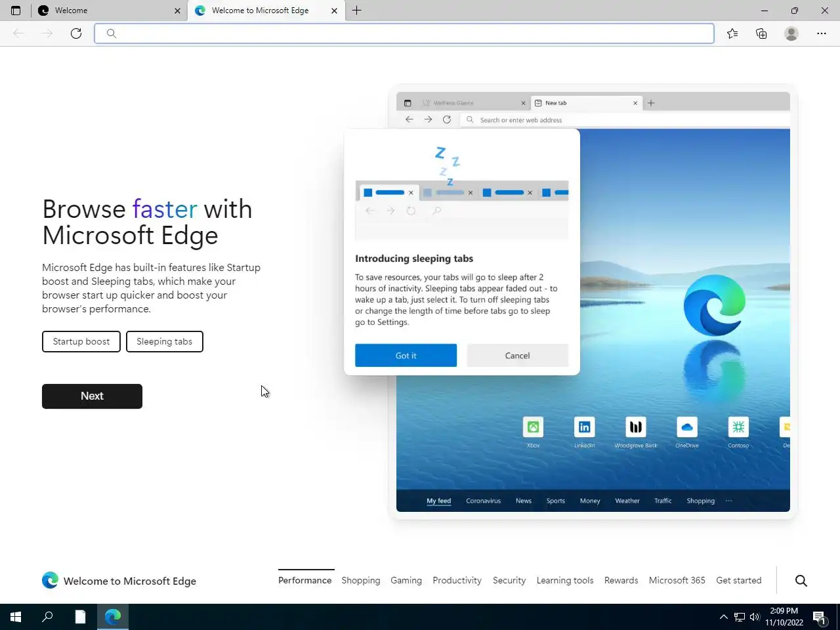Click My feed in preview news bar
This screenshot has width=840, height=630.
tap(439, 501)
